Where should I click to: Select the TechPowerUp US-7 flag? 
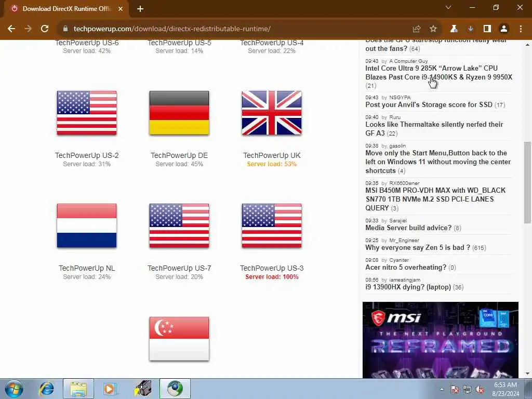[x=179, y=225]
